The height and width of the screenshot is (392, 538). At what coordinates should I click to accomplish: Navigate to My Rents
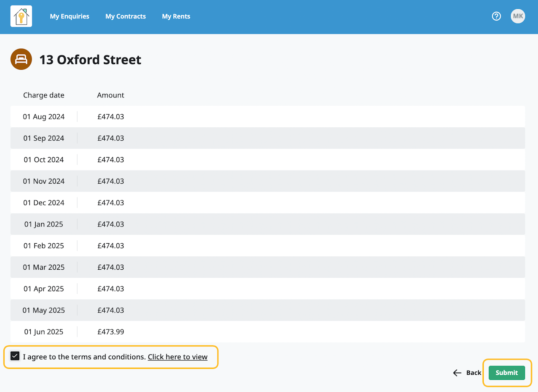pyautogui.click(x=176, y=16)
